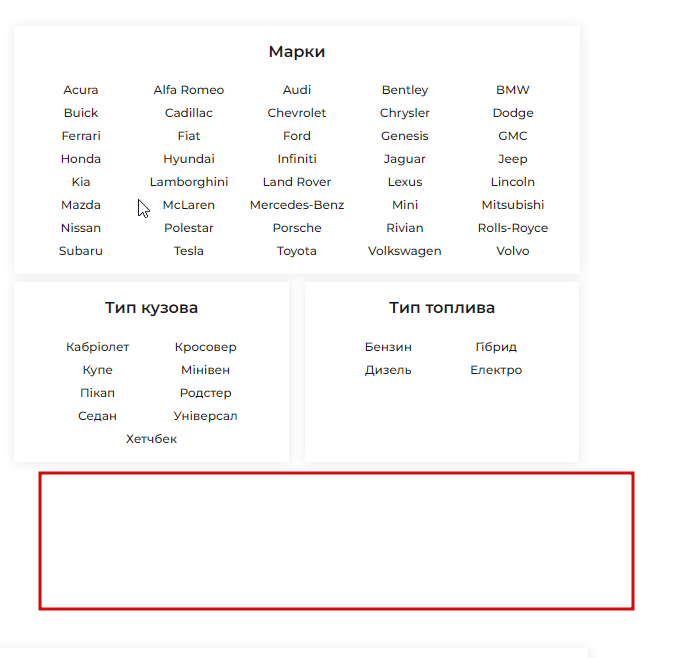Click the Volkswagen link

tap(405, 251)
